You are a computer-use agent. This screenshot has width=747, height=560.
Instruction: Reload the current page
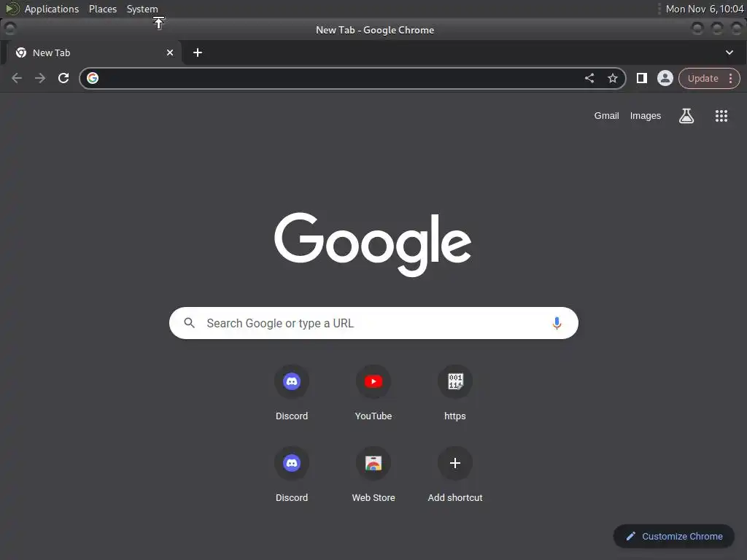(x=63, y=78)
